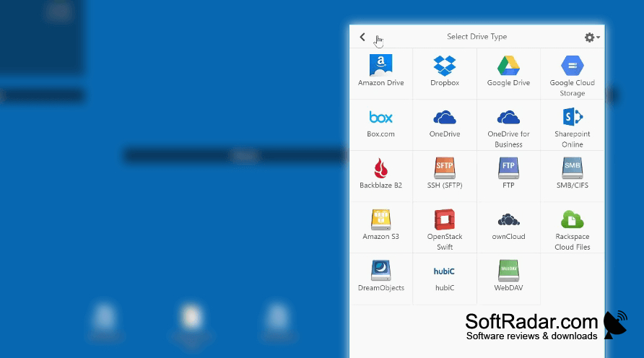Select the Amazon Drive option
The image size is (644, 358).
pos(380,74)
